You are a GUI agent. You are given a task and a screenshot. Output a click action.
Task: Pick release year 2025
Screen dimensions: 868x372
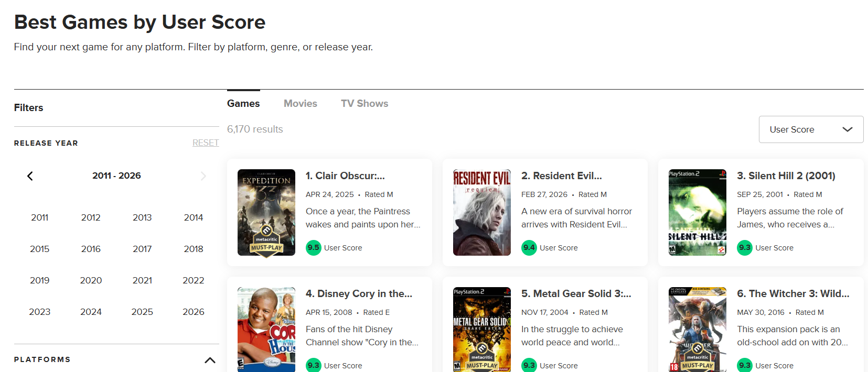142,312
